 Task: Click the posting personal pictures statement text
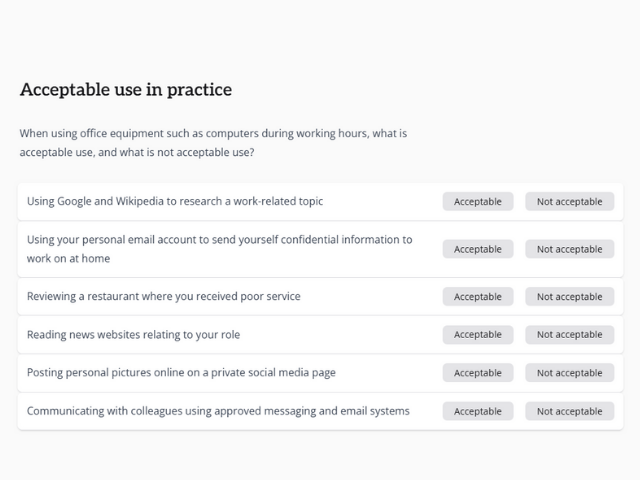coord(181,373)
